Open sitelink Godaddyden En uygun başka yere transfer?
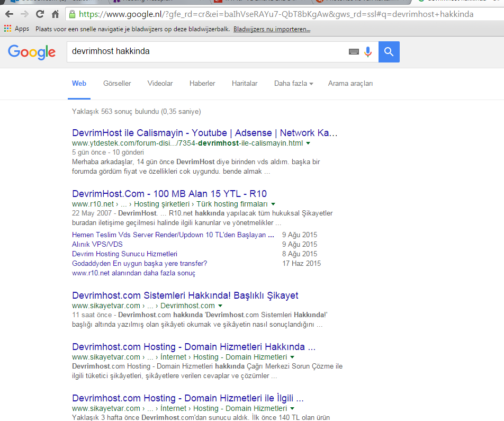504x421 pixels. 140,263
